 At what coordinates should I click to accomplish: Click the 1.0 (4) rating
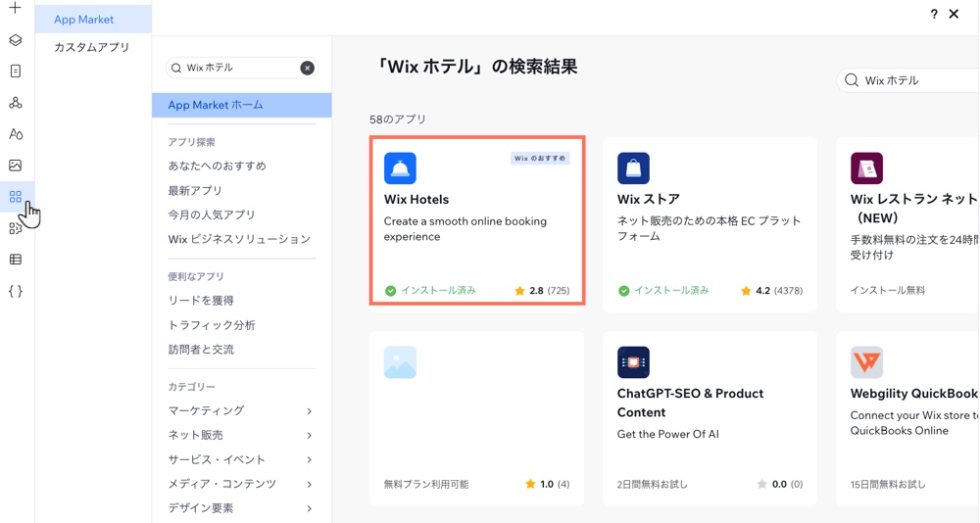547,484
